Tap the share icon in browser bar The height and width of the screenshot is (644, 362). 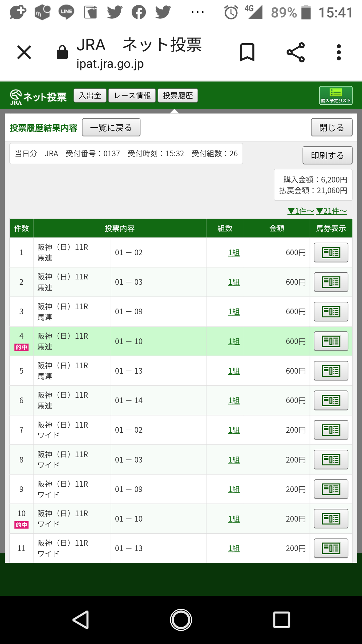[296, 52]
